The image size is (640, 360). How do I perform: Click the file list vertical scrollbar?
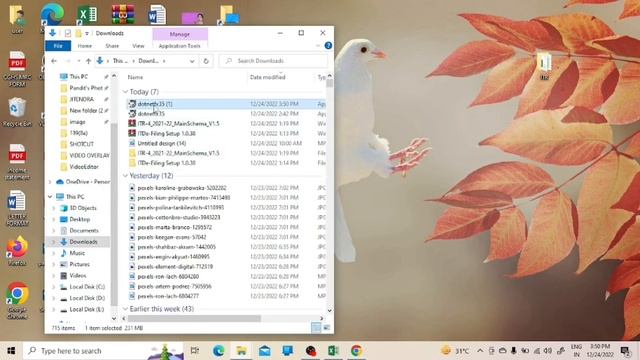[x=329, y=83]
